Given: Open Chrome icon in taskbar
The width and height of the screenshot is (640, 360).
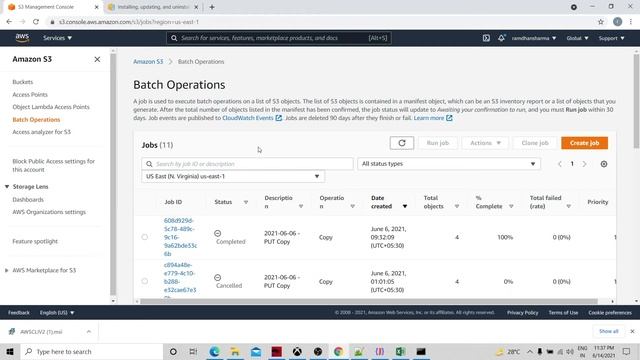Looking at the screenshot, I should (338, 351).
